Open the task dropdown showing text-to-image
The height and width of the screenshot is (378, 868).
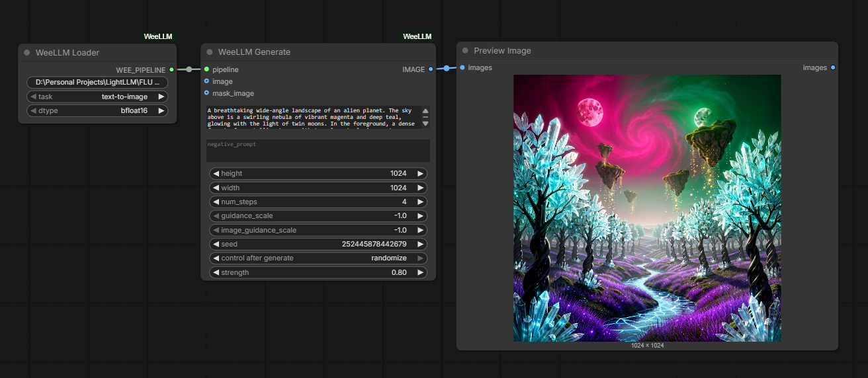click(x=97, y=96)
